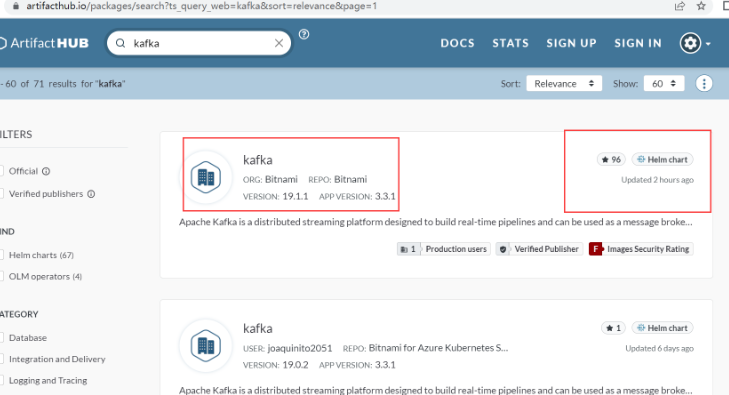Clear the kafka search text

coord(279,43)
